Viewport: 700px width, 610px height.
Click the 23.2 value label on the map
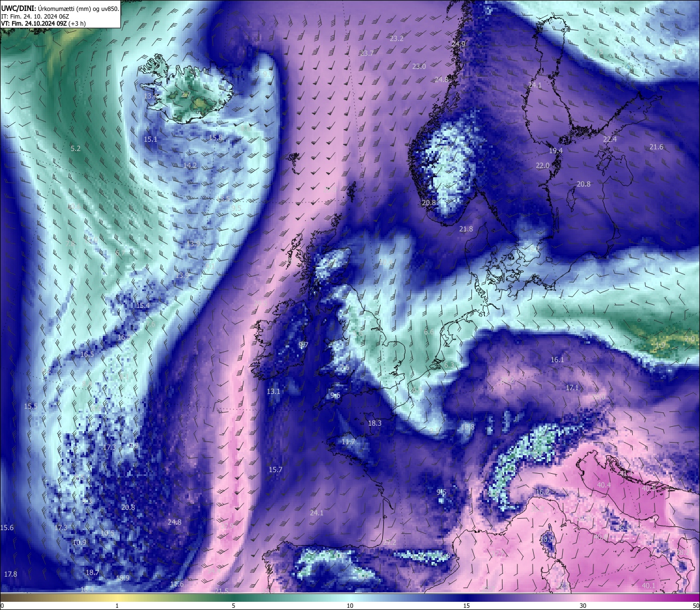(396, 39)
